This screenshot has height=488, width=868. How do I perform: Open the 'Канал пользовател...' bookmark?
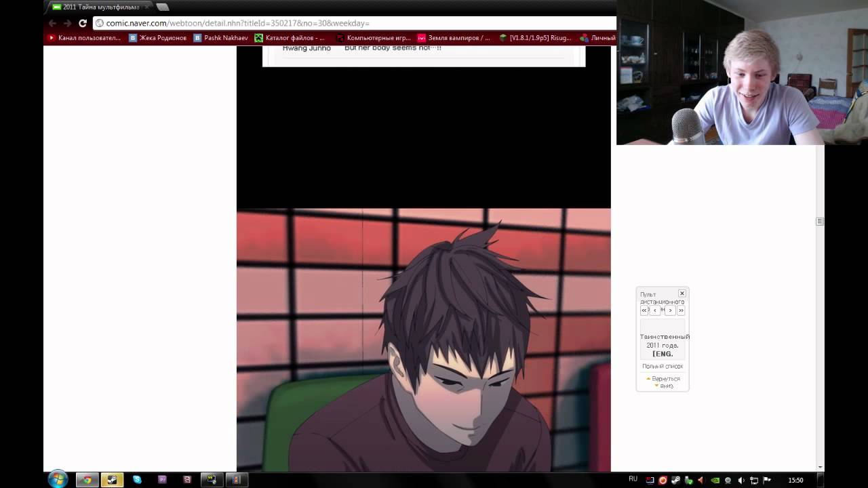coord(84,38)
